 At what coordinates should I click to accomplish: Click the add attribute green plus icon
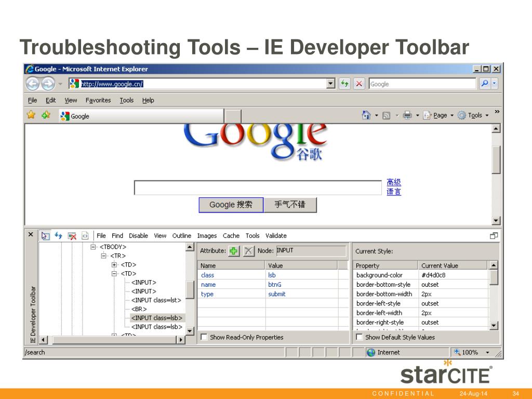pos(234,251)
